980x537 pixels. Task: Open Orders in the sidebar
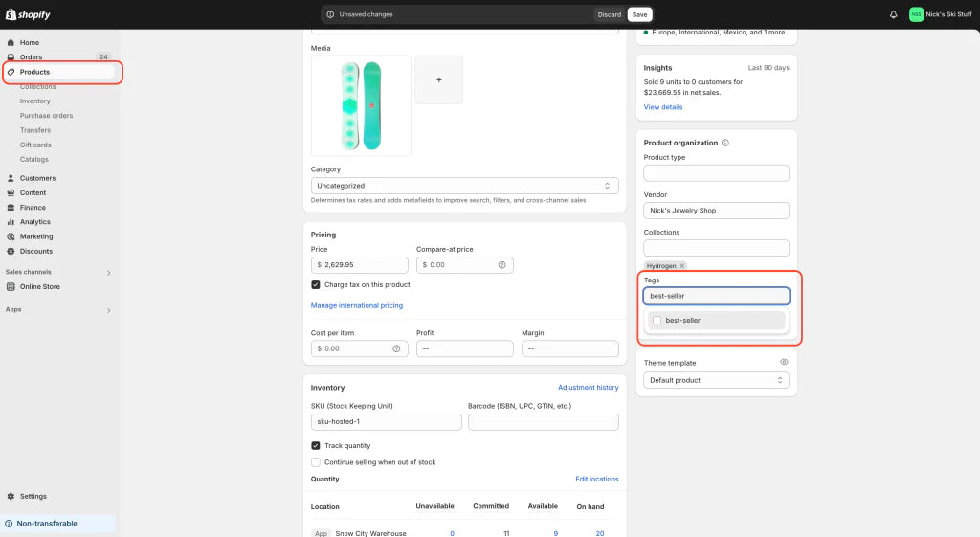(x=32, y=57)
